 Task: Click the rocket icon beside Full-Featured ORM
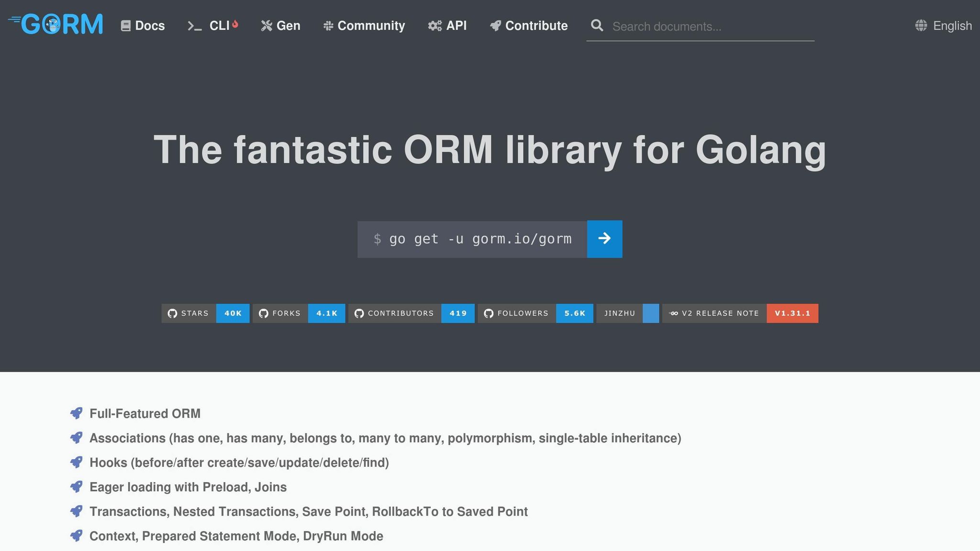76,413
